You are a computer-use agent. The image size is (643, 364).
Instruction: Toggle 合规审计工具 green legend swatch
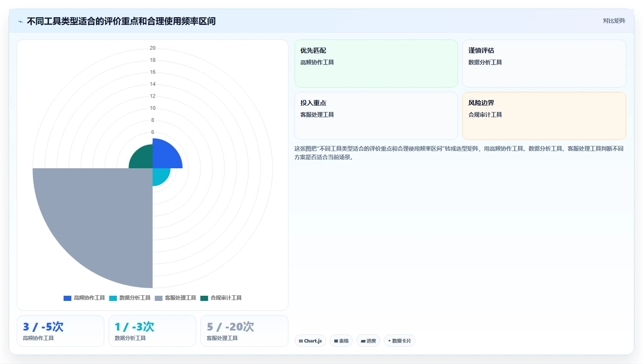204,298
